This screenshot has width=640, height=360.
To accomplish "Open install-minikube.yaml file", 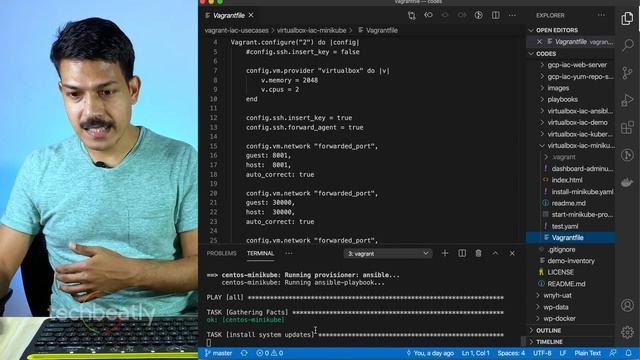I will pos(582,192).
